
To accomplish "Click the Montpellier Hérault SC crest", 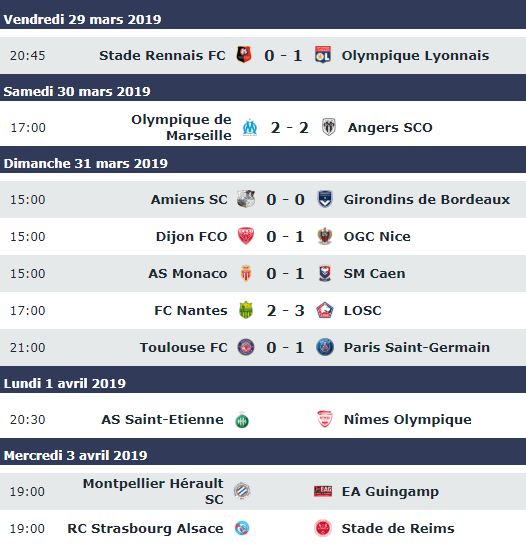I will tap(242, 491).
